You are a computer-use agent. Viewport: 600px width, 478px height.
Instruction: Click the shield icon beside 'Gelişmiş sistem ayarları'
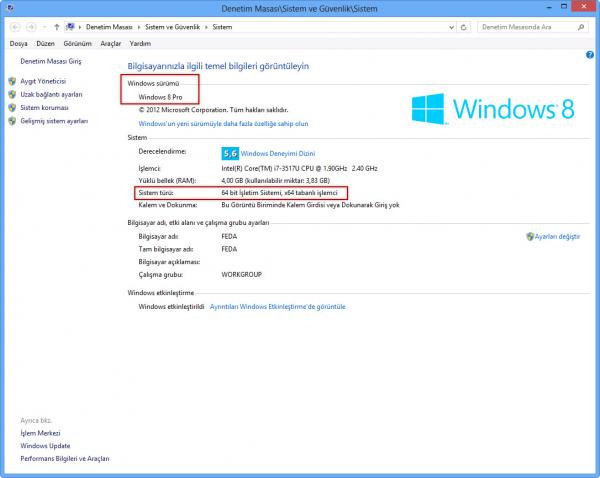(12, 121)
